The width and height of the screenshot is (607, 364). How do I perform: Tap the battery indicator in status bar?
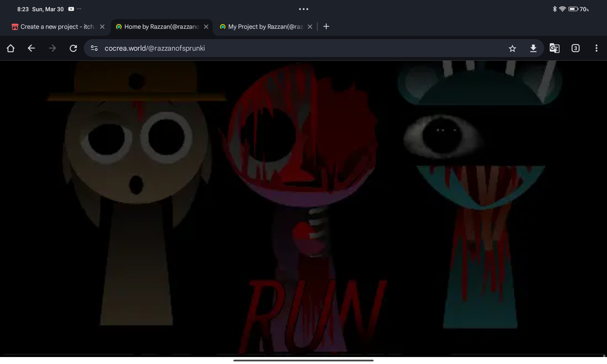coord(573,9)
